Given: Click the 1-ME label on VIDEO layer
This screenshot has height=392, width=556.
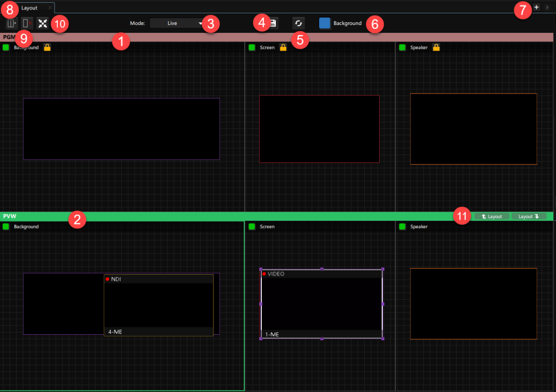Looking at the screenshot, I should pyautogui.click(x=272, y=334).
